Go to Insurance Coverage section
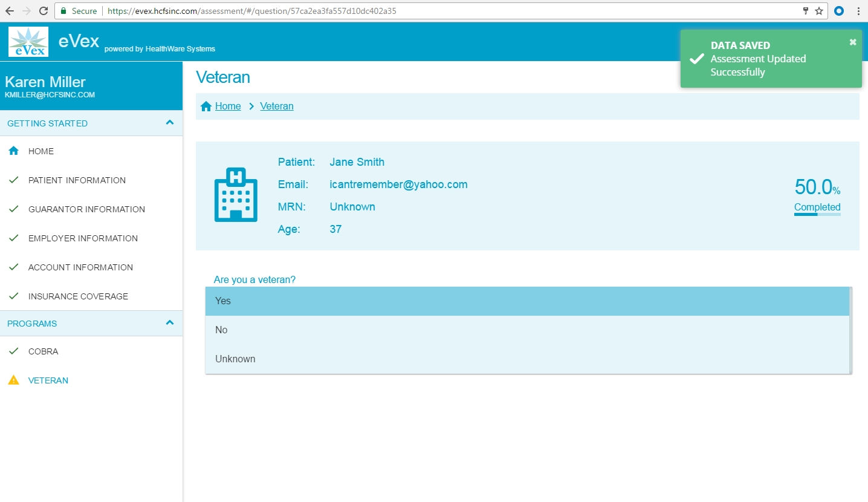Viewport: 868px width, 502px height. (78, 296)
